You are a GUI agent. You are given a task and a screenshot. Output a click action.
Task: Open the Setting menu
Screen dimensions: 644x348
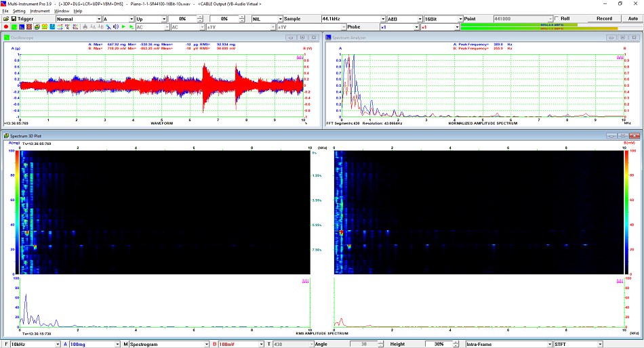[x=19, y=11]
